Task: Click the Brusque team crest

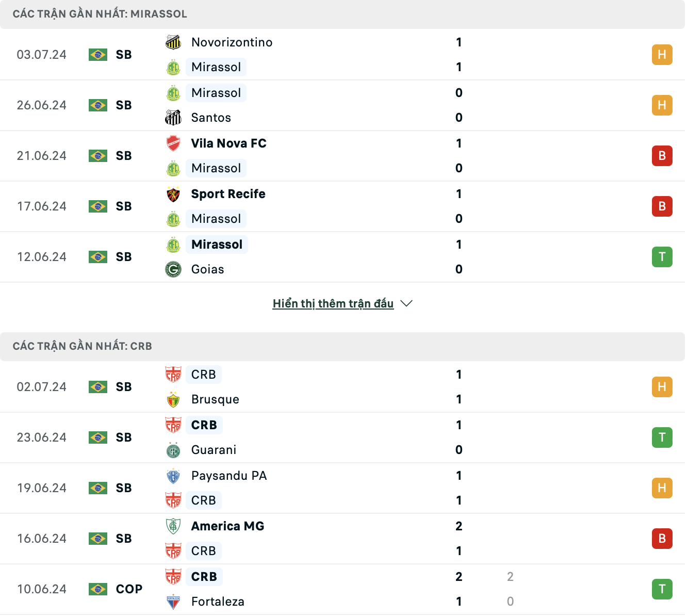Action: tap(173, 399)
